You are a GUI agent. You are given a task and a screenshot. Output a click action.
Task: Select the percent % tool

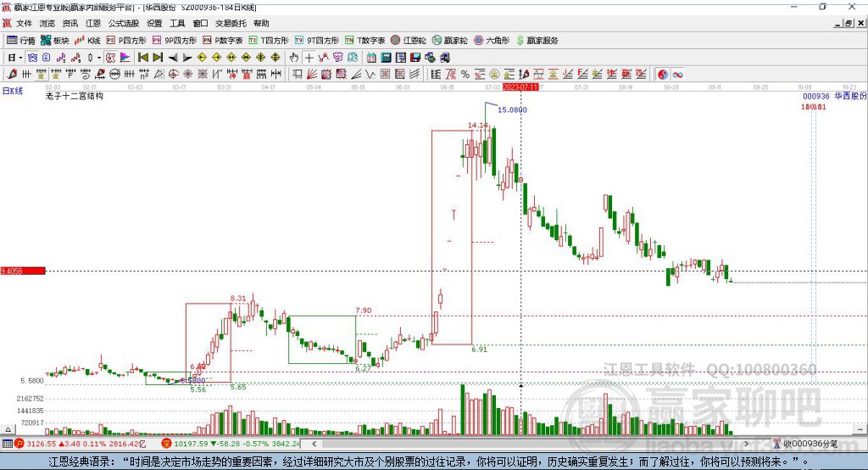point(465,75)
